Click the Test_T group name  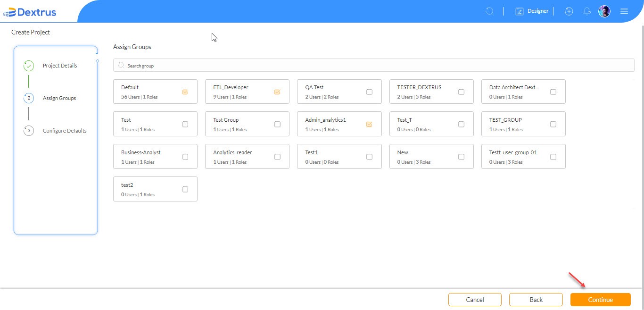[x=405, y=120]
